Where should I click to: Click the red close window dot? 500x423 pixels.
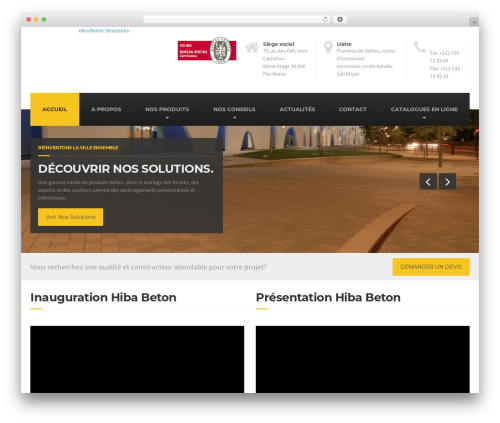click(29, 20)
